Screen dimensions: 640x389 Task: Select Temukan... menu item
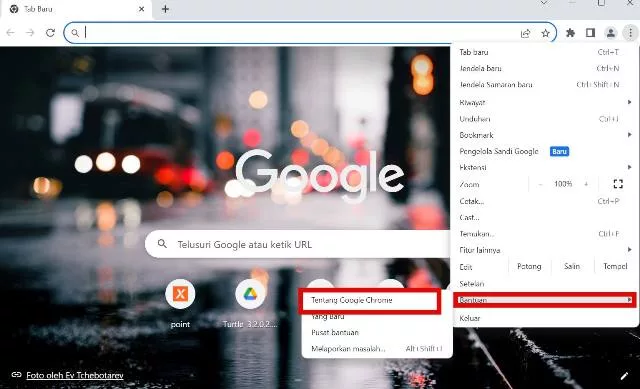tap(544, 234)
